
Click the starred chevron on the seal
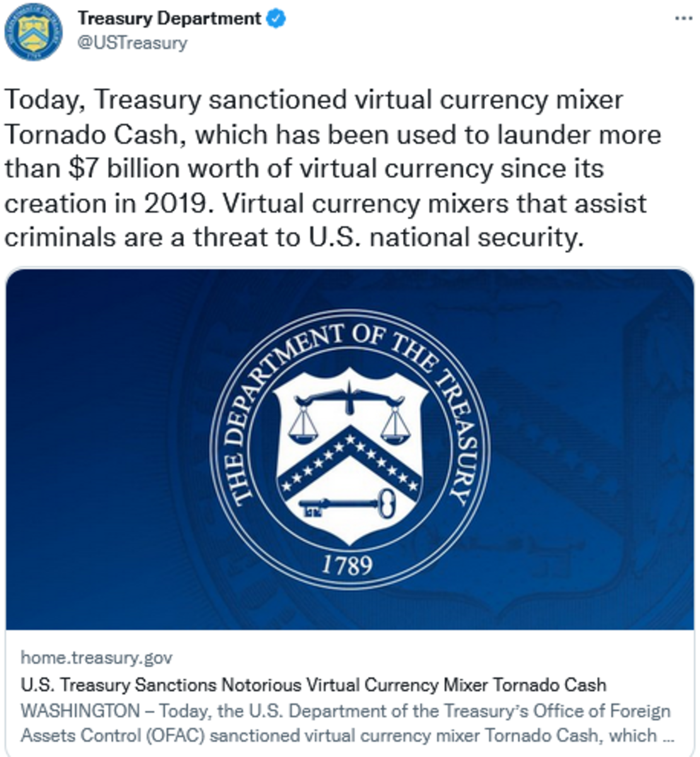(x=349, y=462)
